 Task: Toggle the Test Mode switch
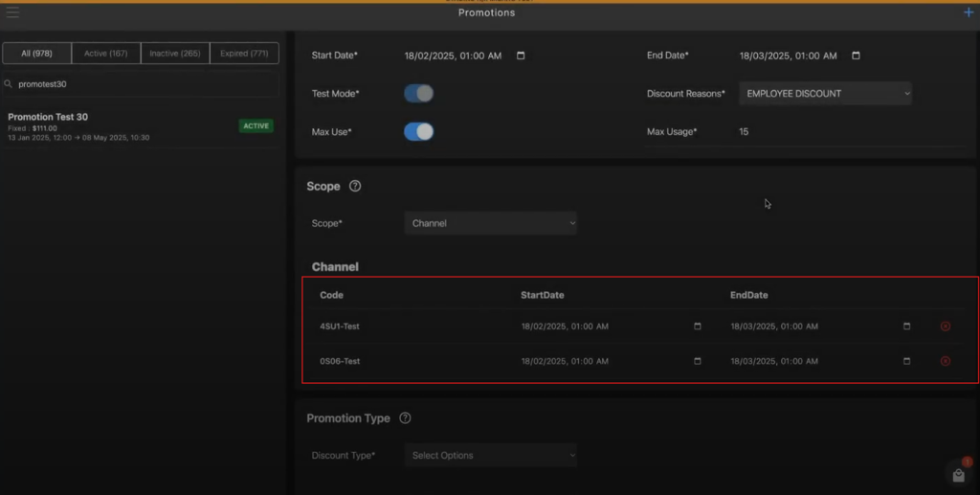click(419, 94)
